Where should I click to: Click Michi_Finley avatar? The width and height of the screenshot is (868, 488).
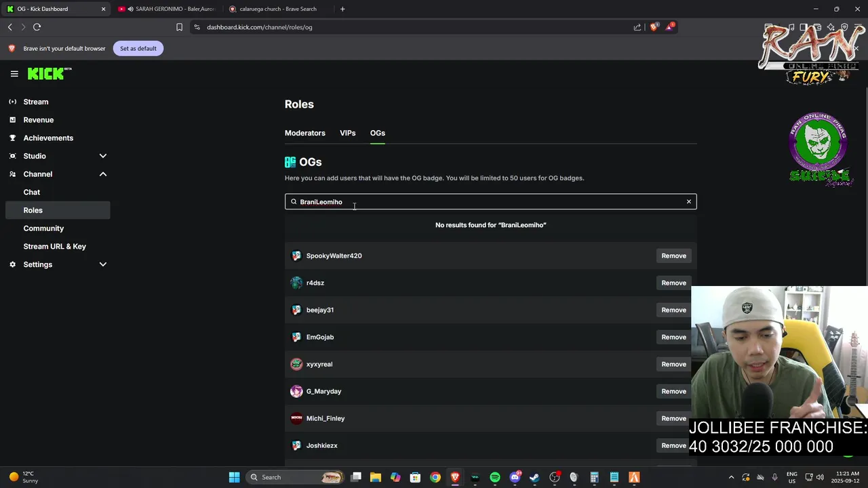(x=296, y=418)
